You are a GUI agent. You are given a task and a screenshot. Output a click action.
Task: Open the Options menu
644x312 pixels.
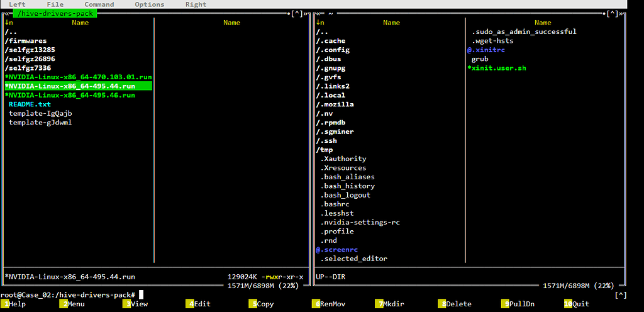150,4
